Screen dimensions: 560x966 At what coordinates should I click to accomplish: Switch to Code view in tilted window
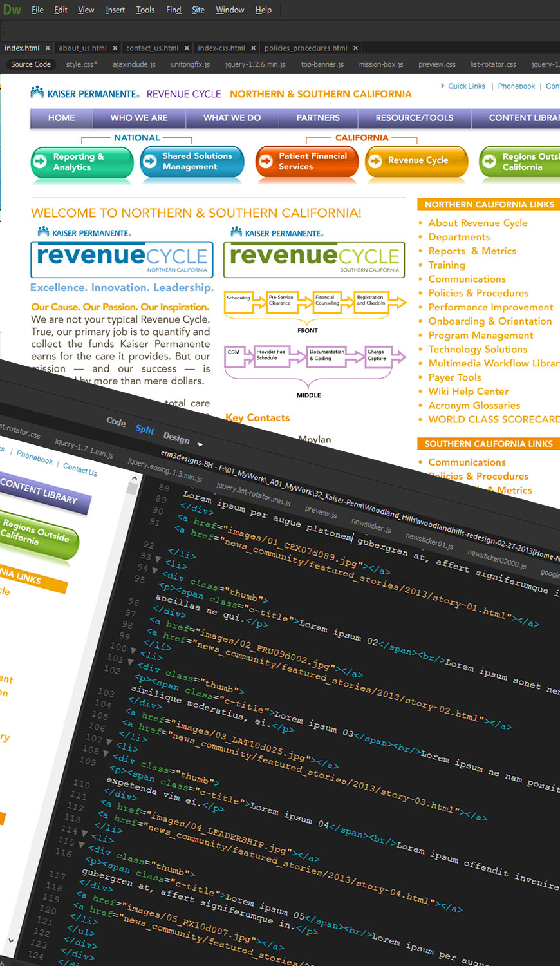[116, 422]
